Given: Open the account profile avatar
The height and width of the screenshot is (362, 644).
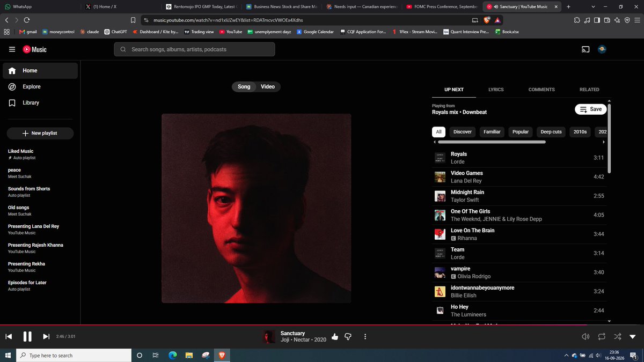Looking at the screenshot, I should click(602, 49).
